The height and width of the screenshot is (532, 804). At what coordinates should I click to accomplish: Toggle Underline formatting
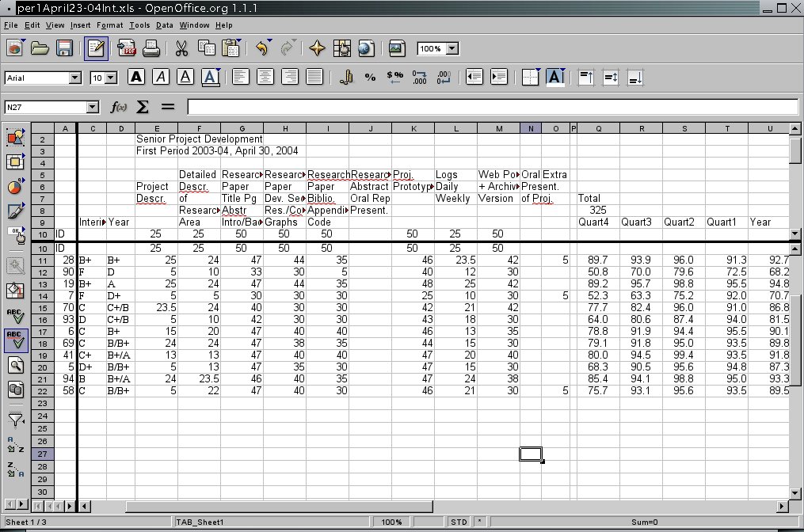click(x=185, y=78)
